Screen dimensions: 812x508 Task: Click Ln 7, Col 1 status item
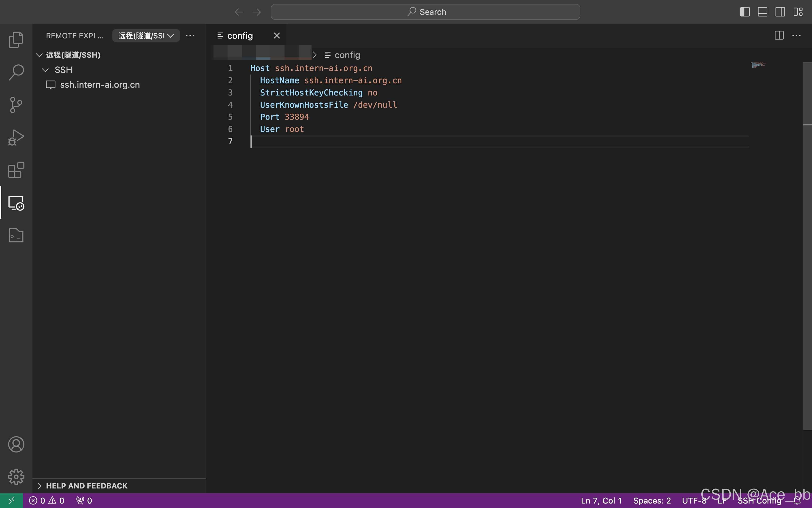pos(601,501)
